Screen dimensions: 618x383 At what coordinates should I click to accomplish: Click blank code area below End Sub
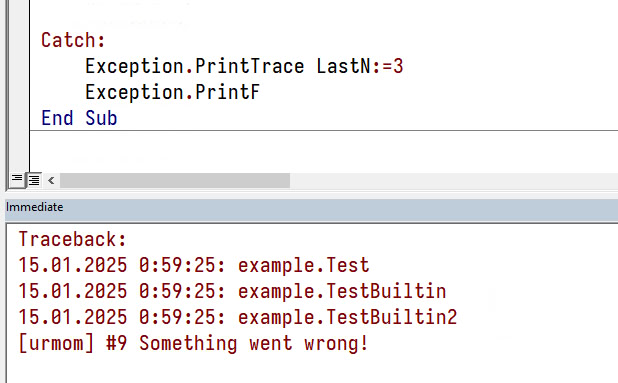point(323,151)
